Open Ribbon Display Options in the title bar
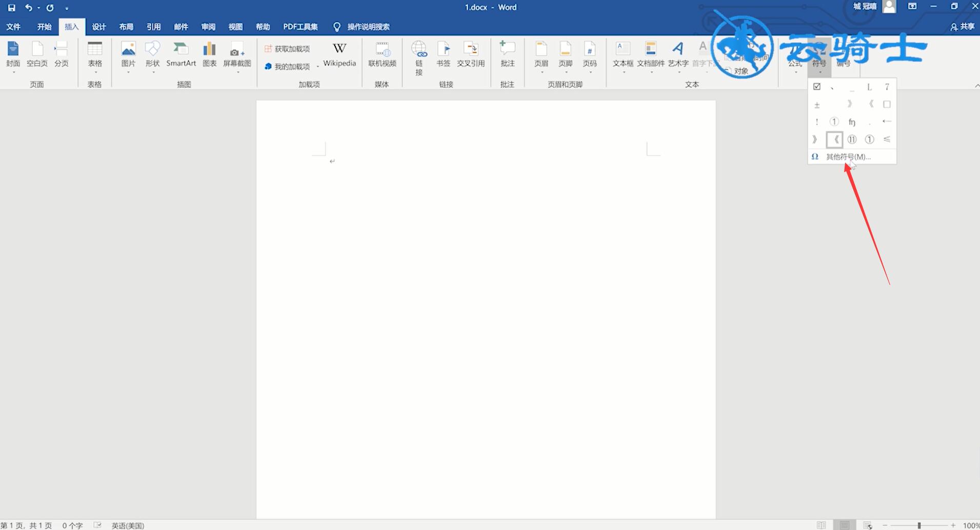This screenshot has width=980, height=530. 912,7
